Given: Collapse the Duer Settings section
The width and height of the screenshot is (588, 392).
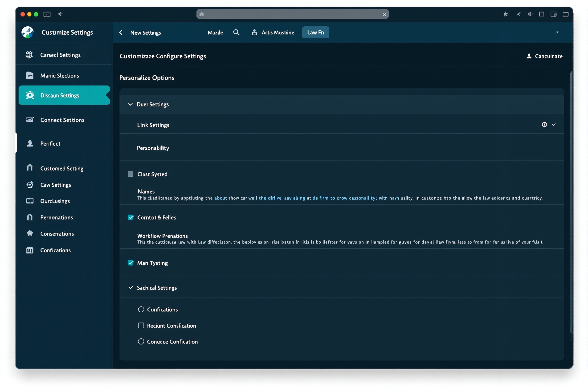Looking at the screenshot, I should [130, 104].
